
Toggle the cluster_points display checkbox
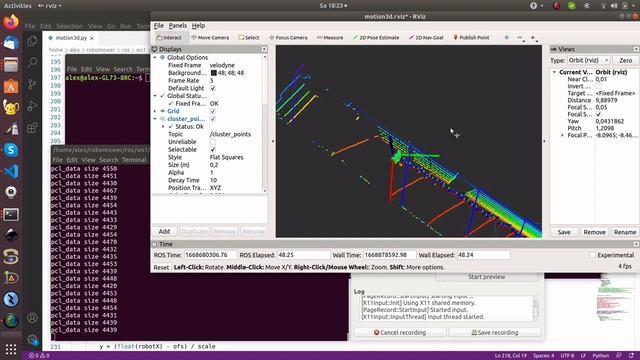[x=213, y=119]
